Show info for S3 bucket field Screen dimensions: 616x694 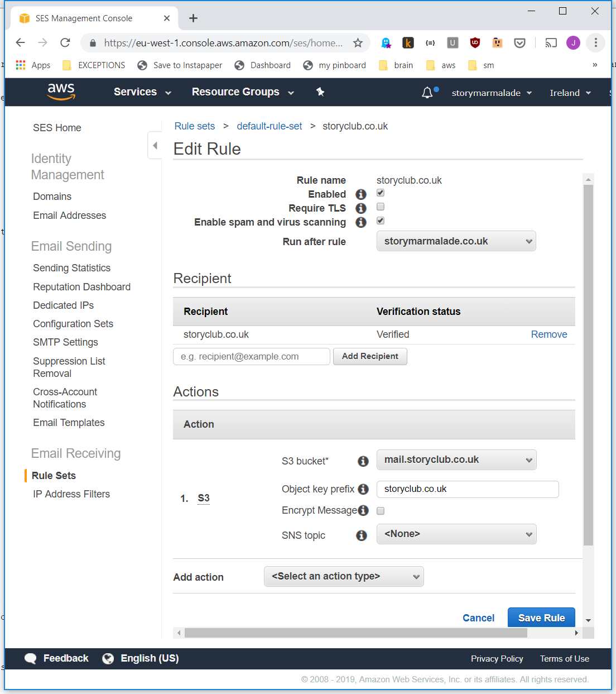[363, 461]
